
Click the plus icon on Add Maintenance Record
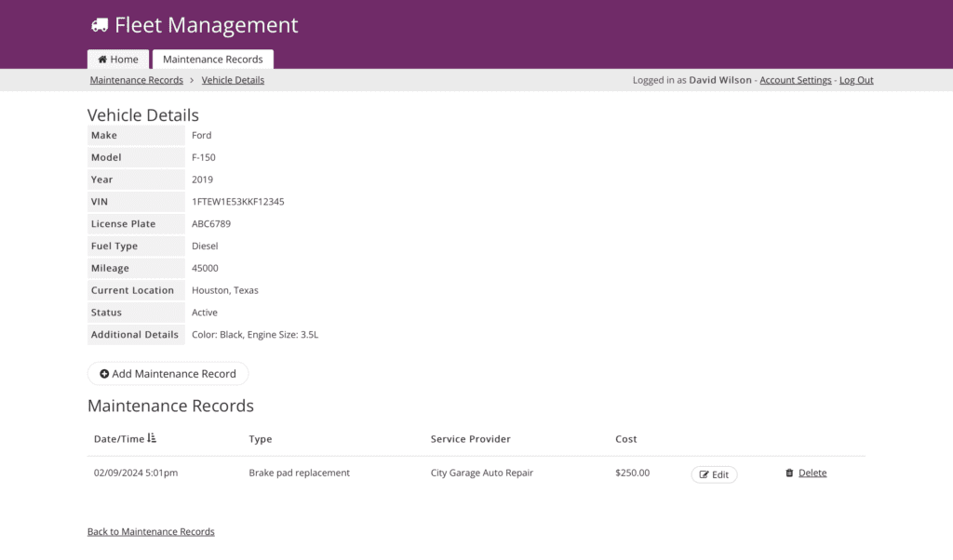(x=104, y=374)
